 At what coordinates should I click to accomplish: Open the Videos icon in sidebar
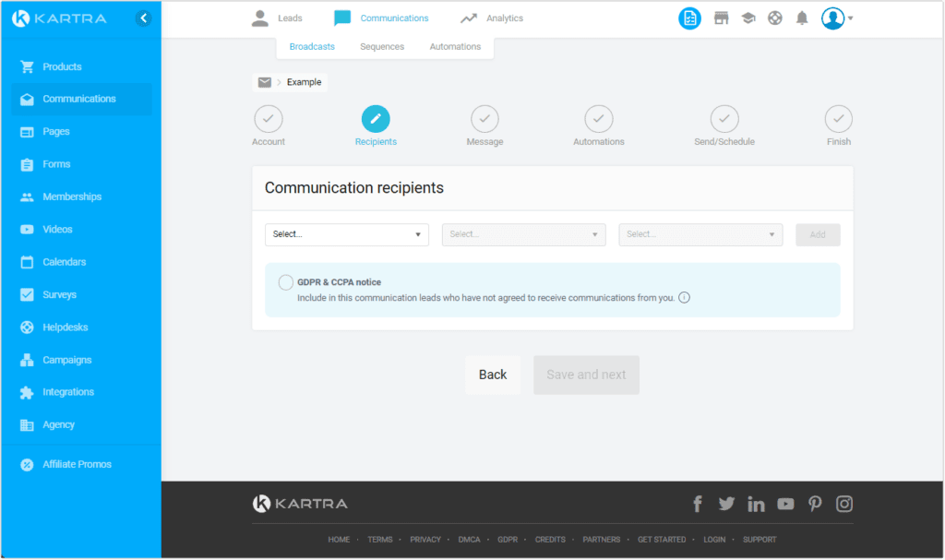pos(27,229)
